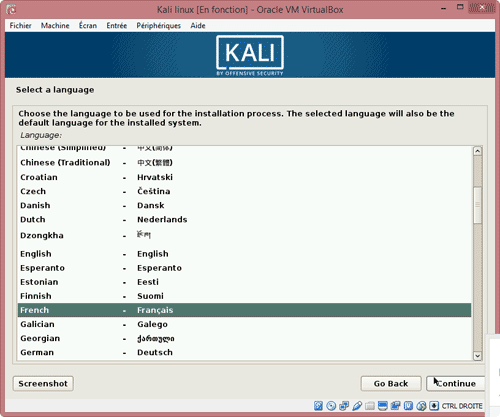Image resolution: width=500 pixels, height=417 pixels.
Task: Click the display settings status icon
Action: [x=383, y=406]
